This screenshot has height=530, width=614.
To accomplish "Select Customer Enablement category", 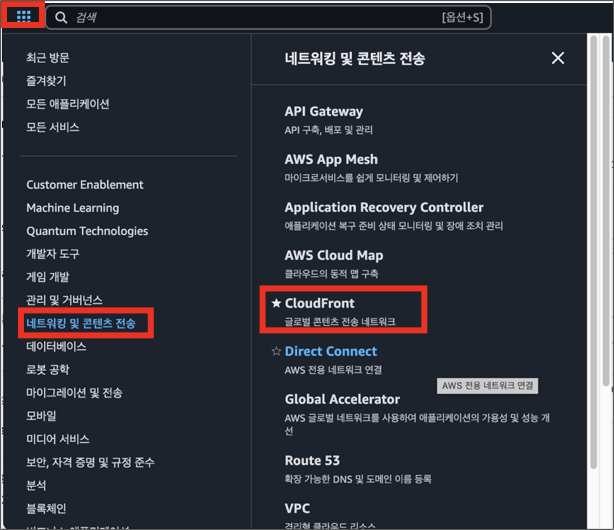I will pyautogui.click(x=85, y=185).
